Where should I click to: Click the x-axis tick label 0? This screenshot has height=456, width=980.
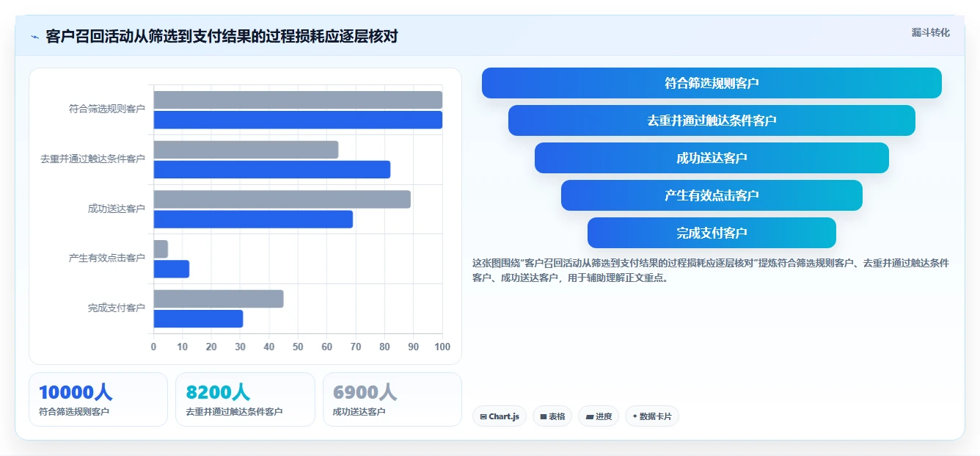pos(153,347)
